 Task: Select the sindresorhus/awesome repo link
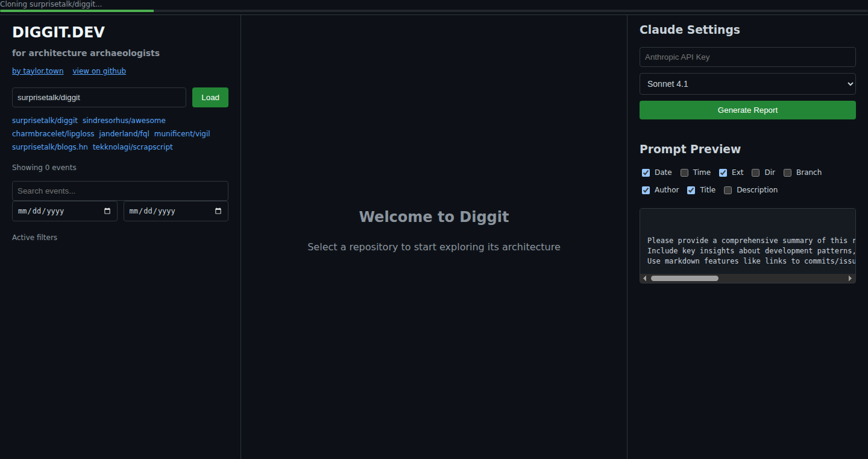tap(124, 121)
